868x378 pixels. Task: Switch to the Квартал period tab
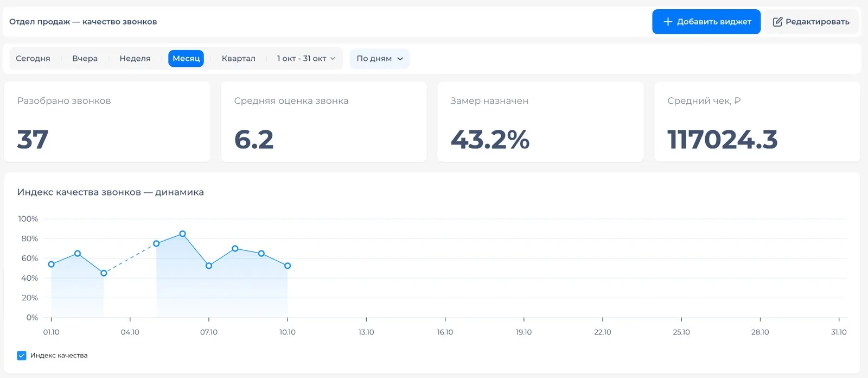click(239, 59)
